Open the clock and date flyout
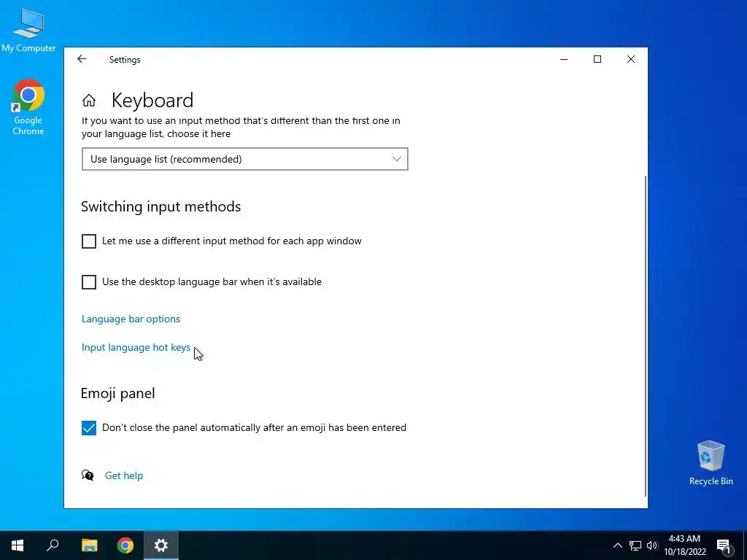The width and height of the screenshot is (747, 560). (684, 545)
